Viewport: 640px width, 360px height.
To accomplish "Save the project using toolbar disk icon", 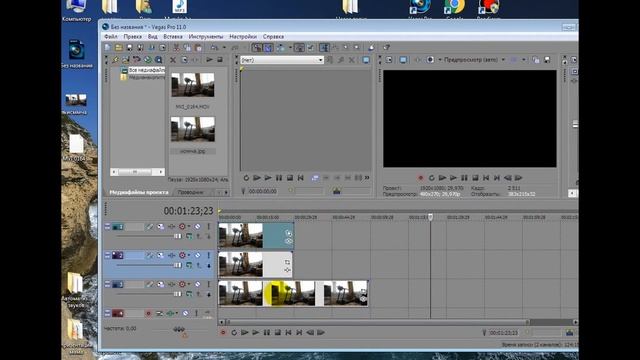I will tap(129, 48).
